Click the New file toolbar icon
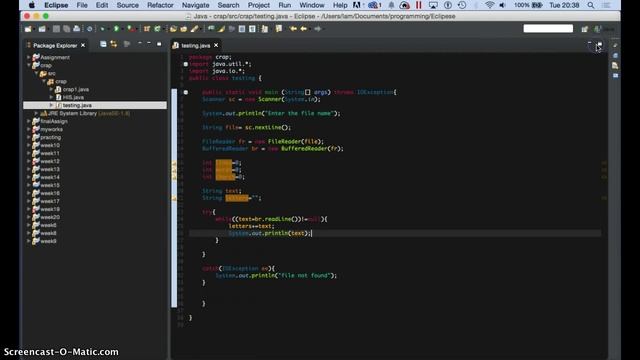 (28, 29)
